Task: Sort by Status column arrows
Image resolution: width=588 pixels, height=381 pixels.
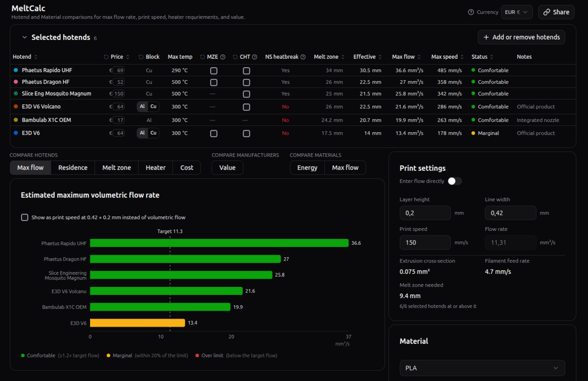Action: click(492, 57)
